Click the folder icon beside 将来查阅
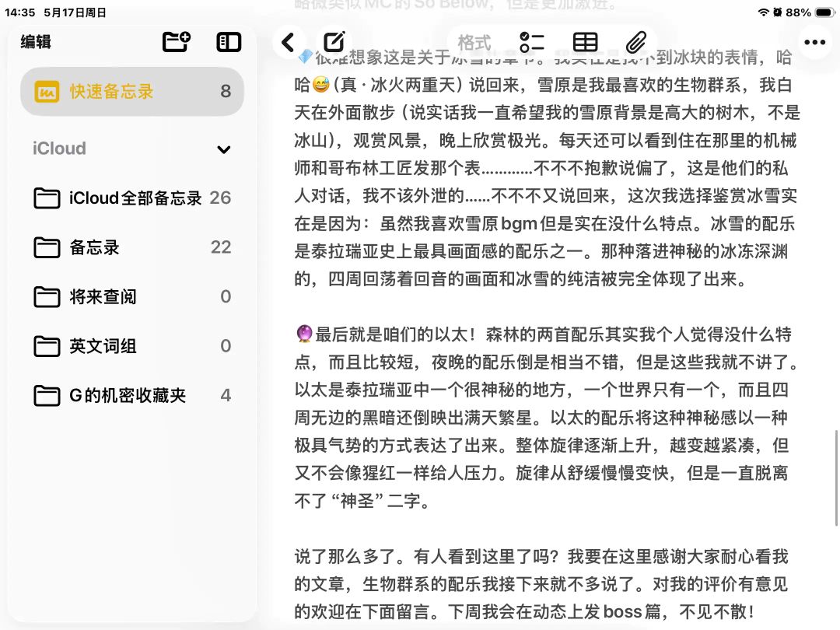840x630 pixels. point(47,297)
